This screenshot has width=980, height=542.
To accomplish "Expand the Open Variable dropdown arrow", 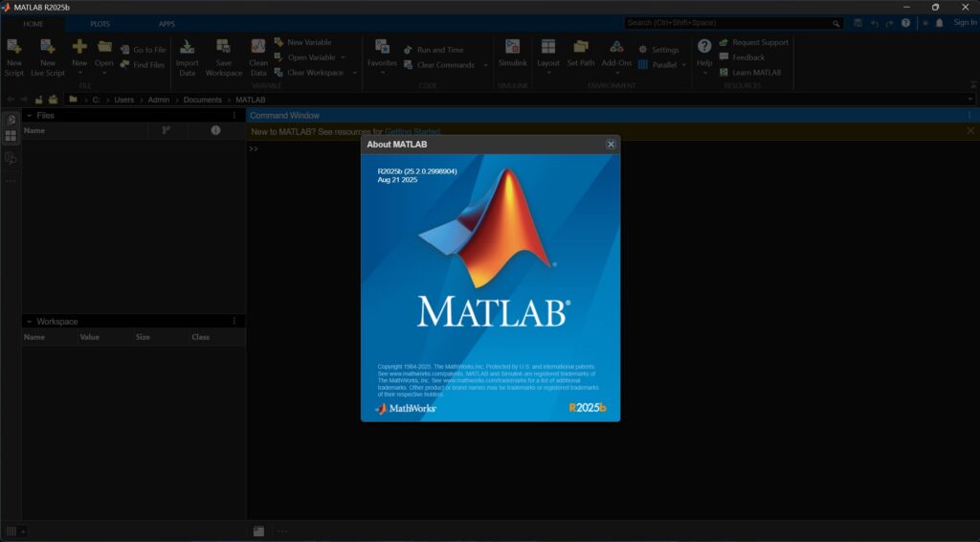I will click(343, 57).
